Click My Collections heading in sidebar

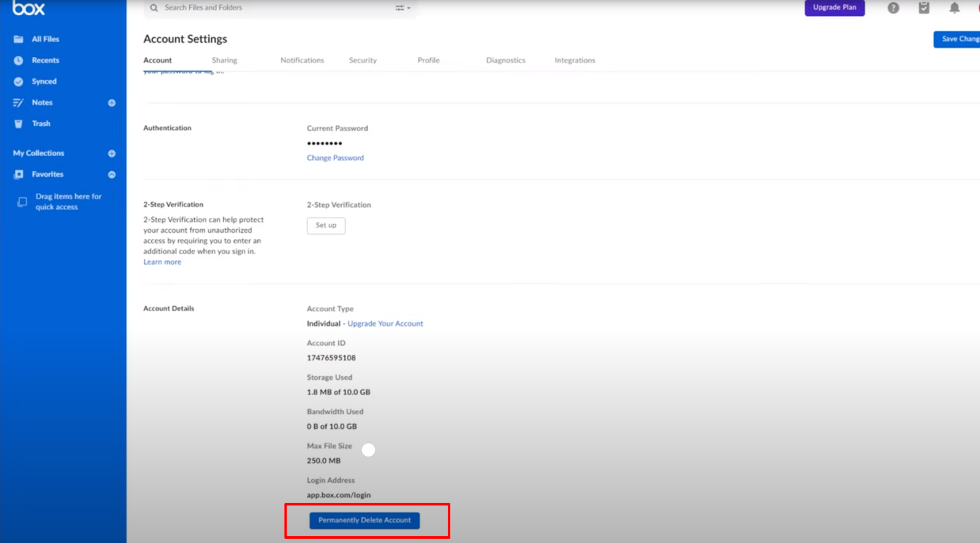coord(39,153)
